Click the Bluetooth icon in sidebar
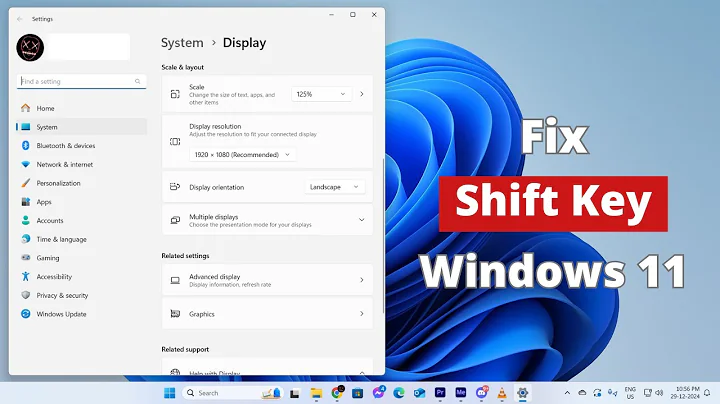The height and width of the screenshot is (404, 720). click(x=26, y=146)
